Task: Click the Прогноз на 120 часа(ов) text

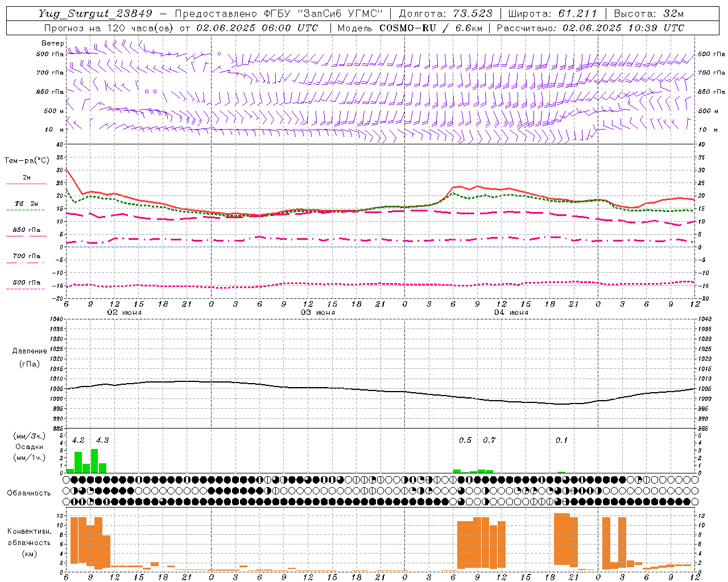Action: click(x=109, y=28)
